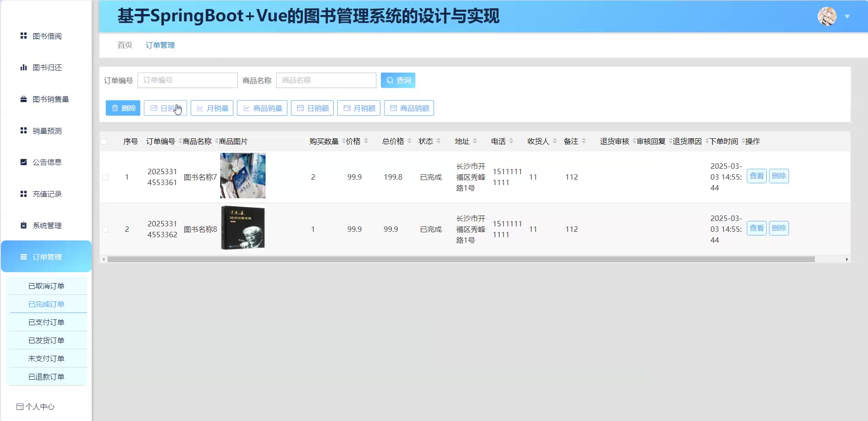868x421 pixels.
Task: Open the 已发货订单 submenu item
Action: 46,340
